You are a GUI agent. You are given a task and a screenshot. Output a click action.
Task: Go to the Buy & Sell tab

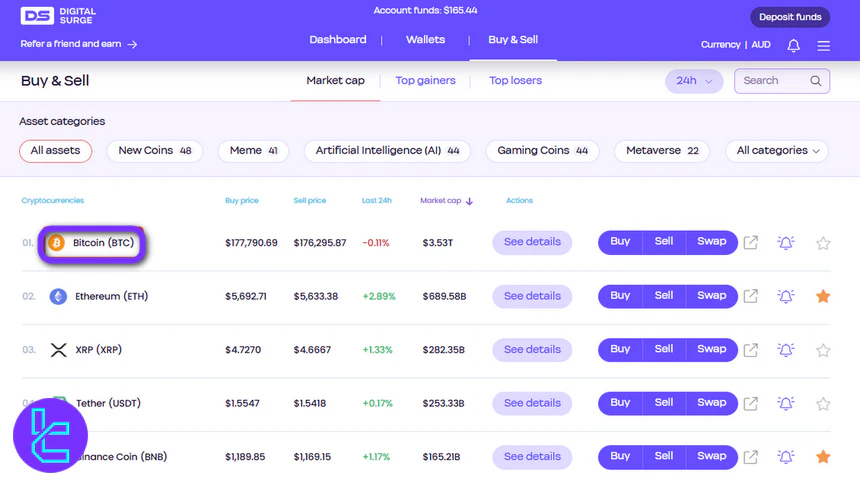point(513,40)
